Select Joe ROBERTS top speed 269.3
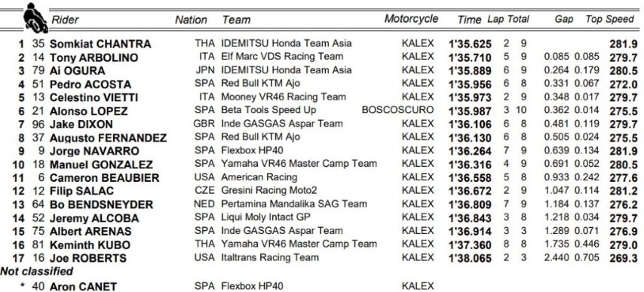 [x=624, y=258]
